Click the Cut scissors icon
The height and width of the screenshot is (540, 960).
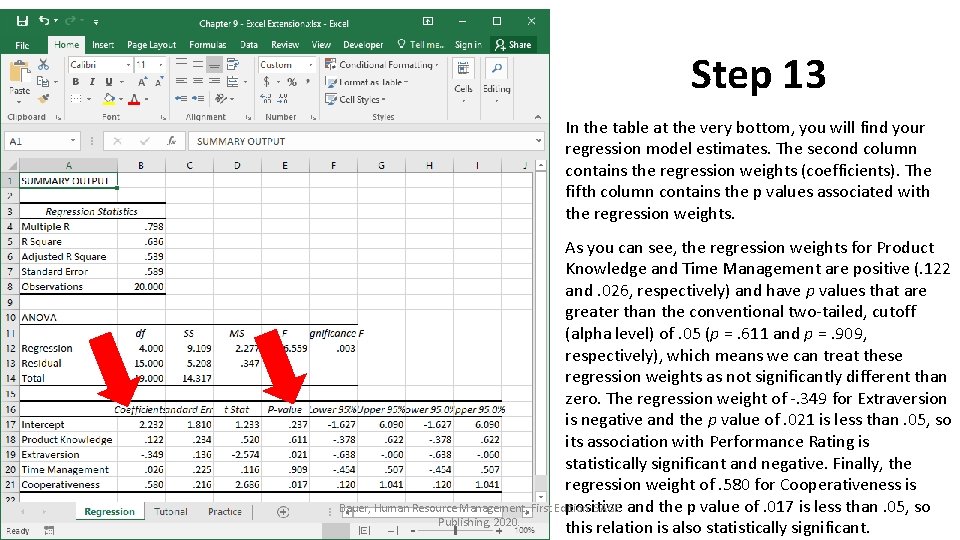[43, 64]
